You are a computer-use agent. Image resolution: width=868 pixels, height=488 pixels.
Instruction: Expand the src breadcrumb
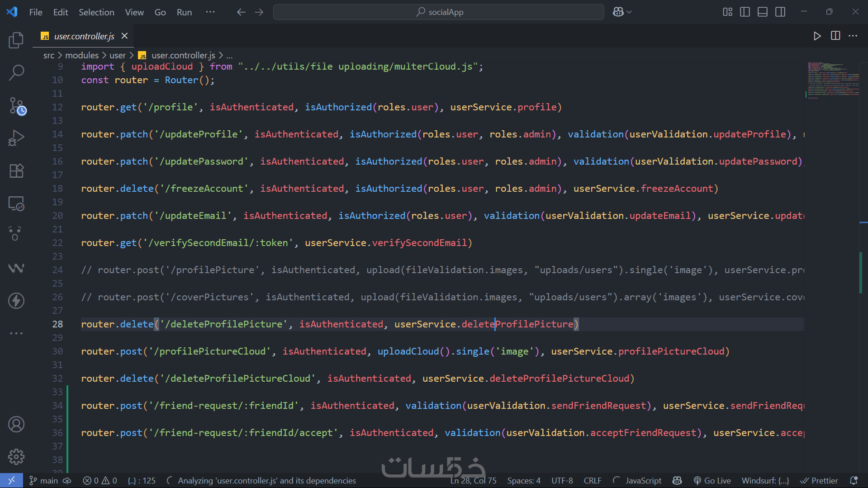49,55
